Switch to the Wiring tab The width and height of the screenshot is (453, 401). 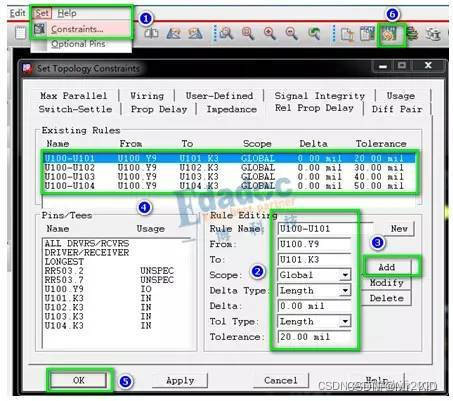tap(147, 96)
